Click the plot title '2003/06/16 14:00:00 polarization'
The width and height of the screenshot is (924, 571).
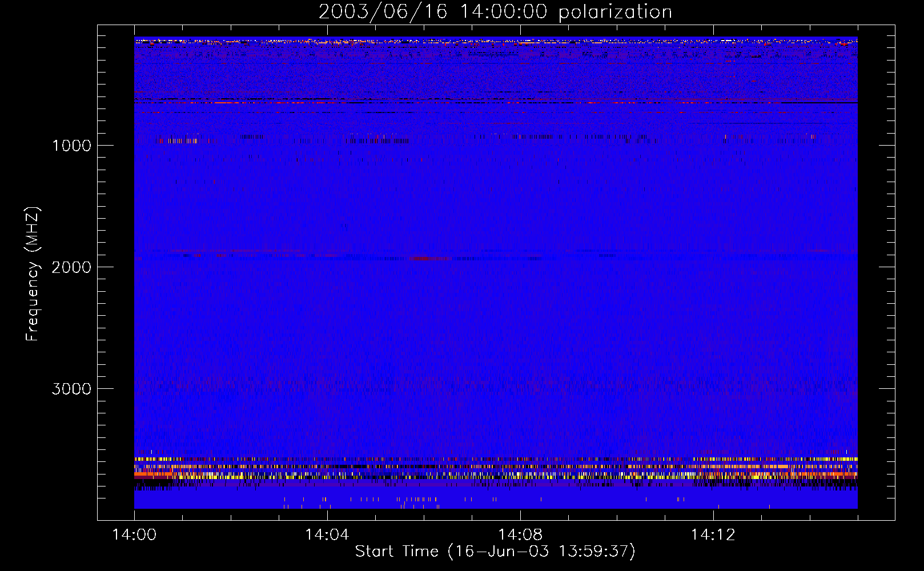pyautogui.click(x=495, y=11)
